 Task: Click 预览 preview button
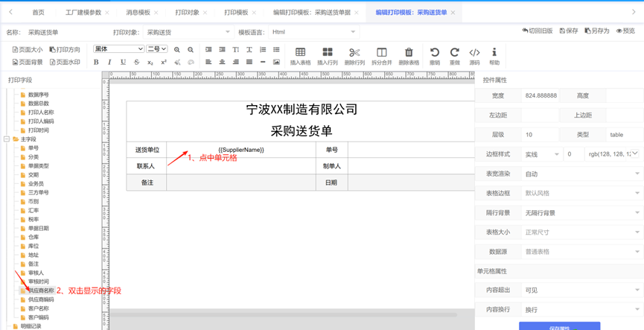625,31
